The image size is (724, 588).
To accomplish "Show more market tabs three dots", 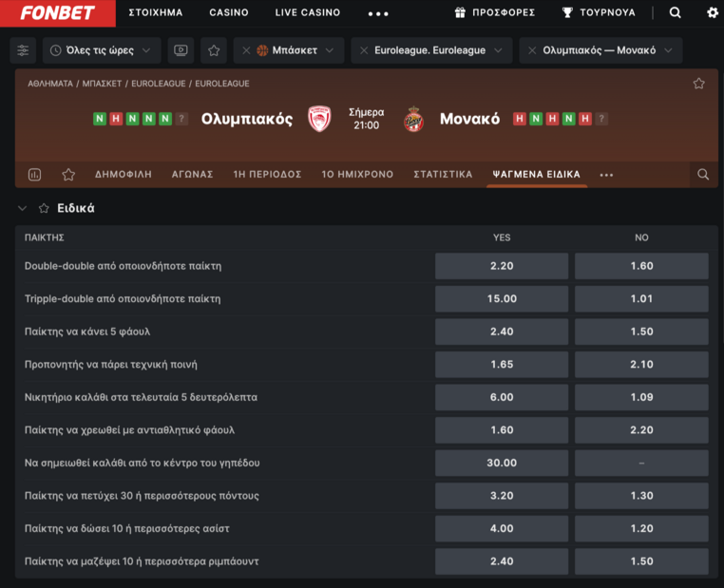I will [x=606, y=175].
